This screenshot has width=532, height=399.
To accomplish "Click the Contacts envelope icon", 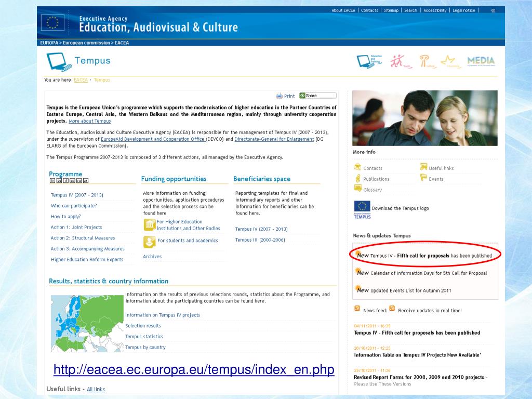I will [x=357, y=167].
